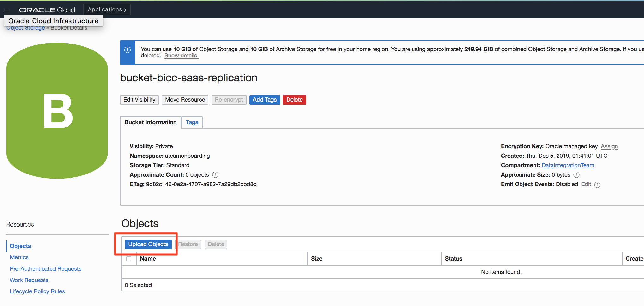The image size is (644, 306).
Task: Open the Edit Visibility dialog
Action: click(x=139, y=100)
